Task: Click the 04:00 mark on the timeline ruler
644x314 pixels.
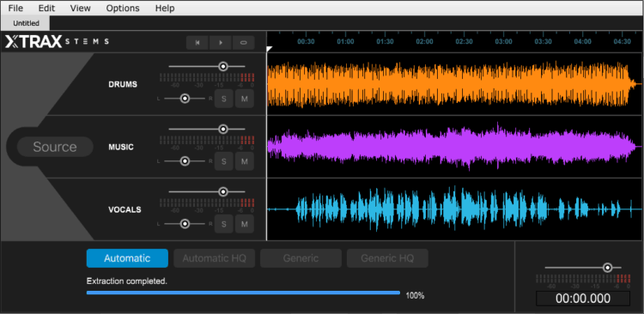Action: (x=582, y=41)
